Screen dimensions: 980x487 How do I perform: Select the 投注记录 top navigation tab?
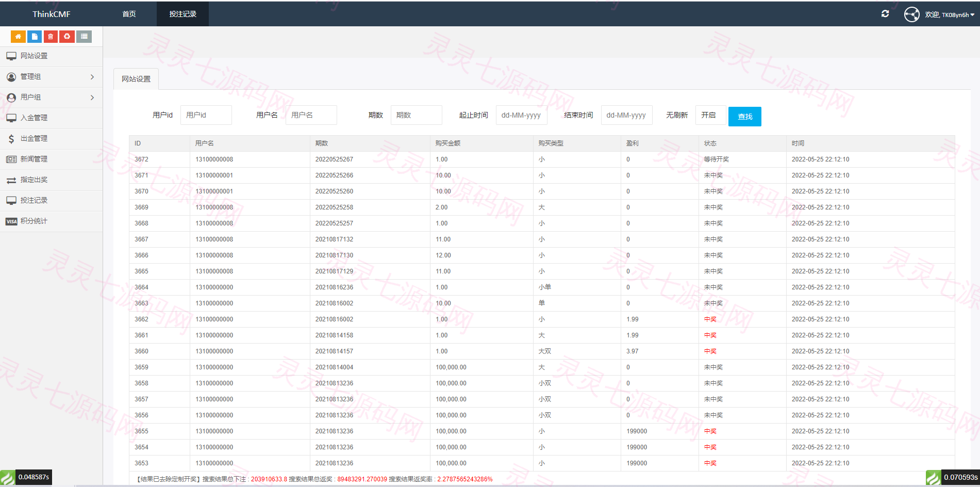tap(183, 14)
